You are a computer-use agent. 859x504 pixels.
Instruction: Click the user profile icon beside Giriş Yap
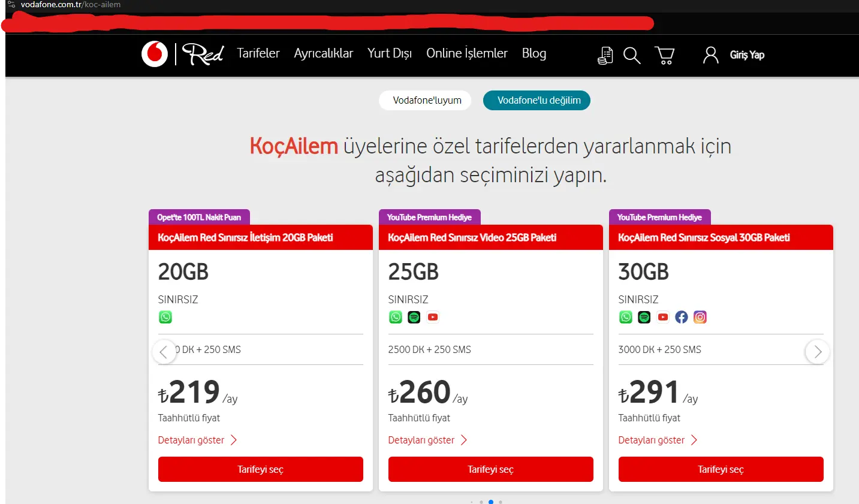[x=710, y=55]
